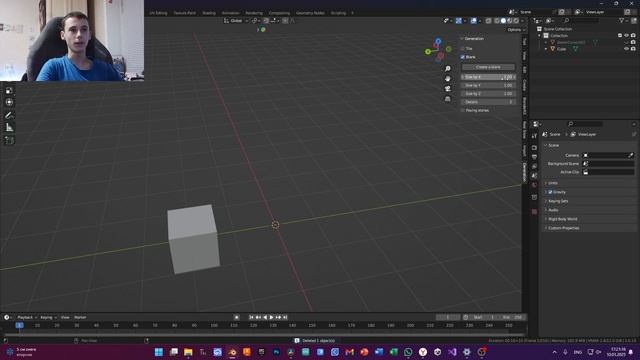
Task: Click the End frame field
Action: click(x=513, y=317)
